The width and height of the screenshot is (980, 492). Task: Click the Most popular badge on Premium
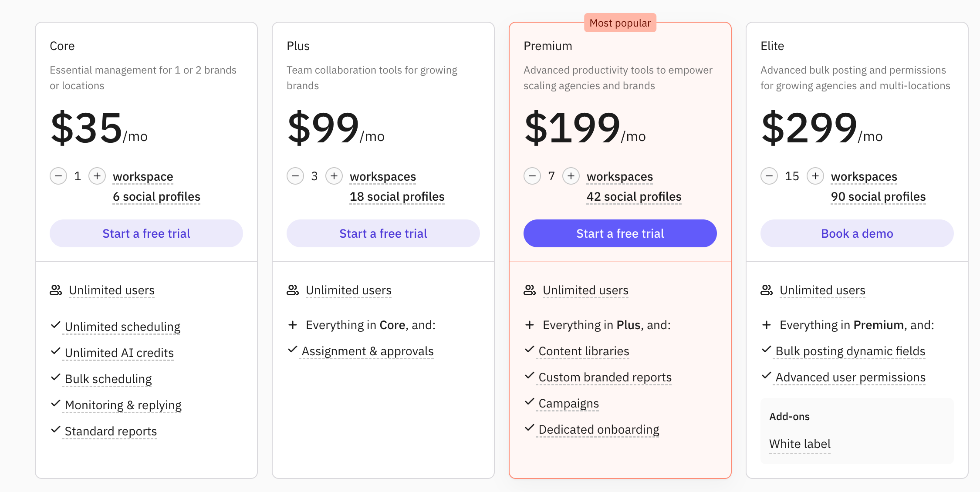(x=620, y=23)
